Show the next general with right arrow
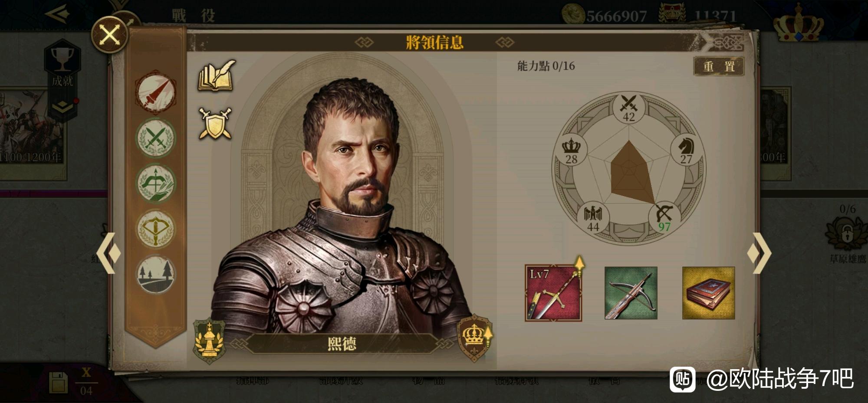Image resolution: width=868 pixels, height=403 pixels. (759, 253)
